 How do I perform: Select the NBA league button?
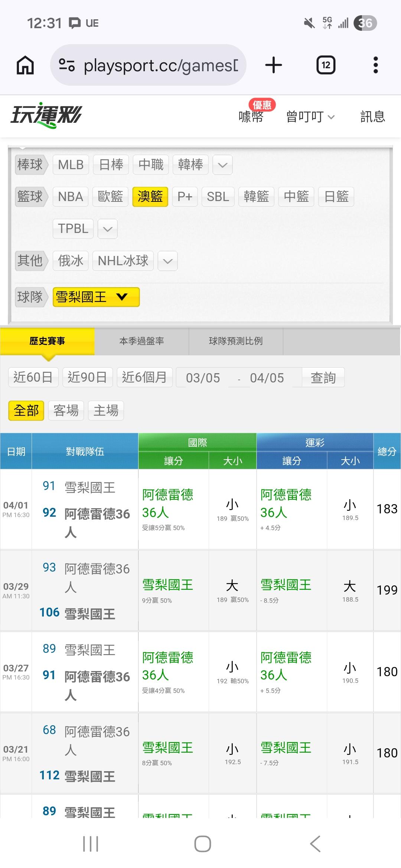(x=71, y=197)
